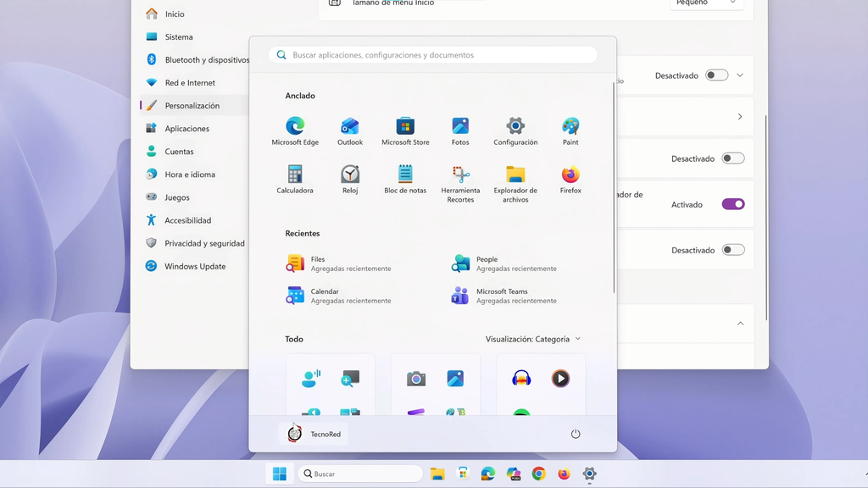Image resolution: width=868 pixels, height=488 pixels.
Task: Open the recently added Microsoft Teams app
Action: [x=504, y=296]
